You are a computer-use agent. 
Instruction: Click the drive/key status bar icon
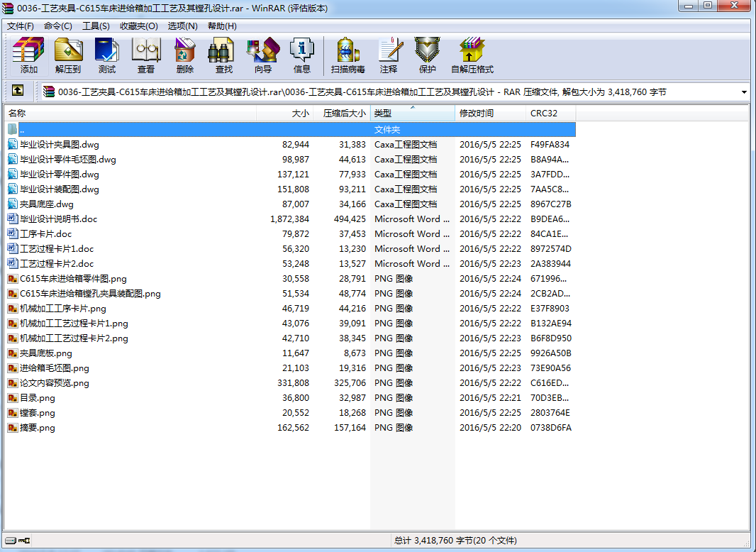17,541
